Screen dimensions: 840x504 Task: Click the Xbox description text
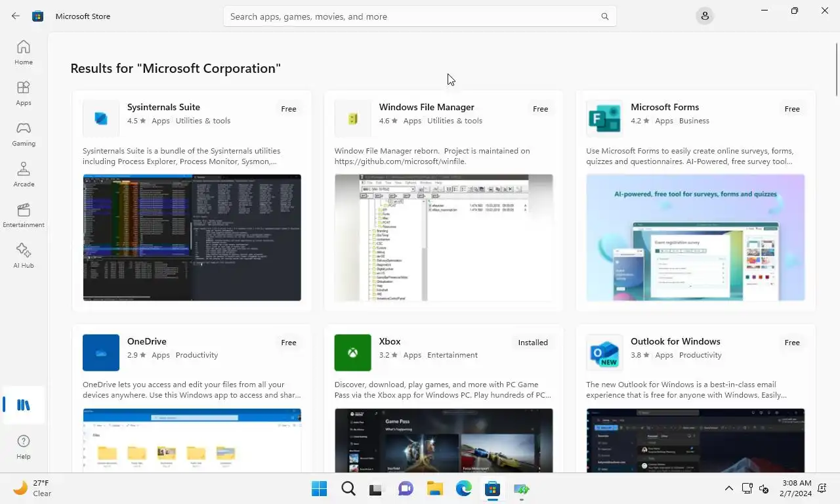[x=443, y=390]
